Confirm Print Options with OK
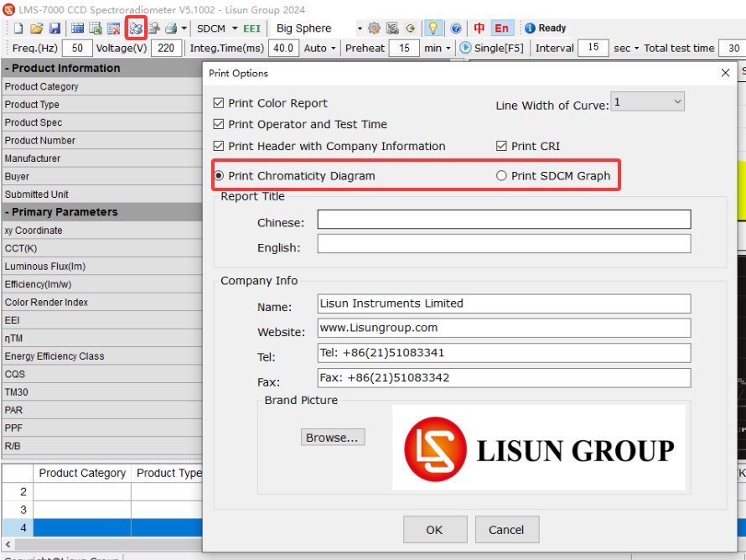746x560 pixels. click(x=435, y=530)
